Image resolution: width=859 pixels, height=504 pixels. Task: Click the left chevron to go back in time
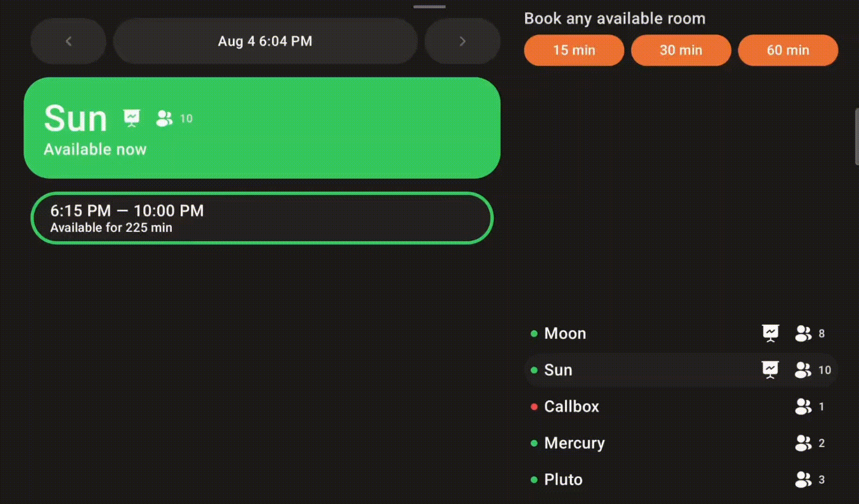(68, 41)
